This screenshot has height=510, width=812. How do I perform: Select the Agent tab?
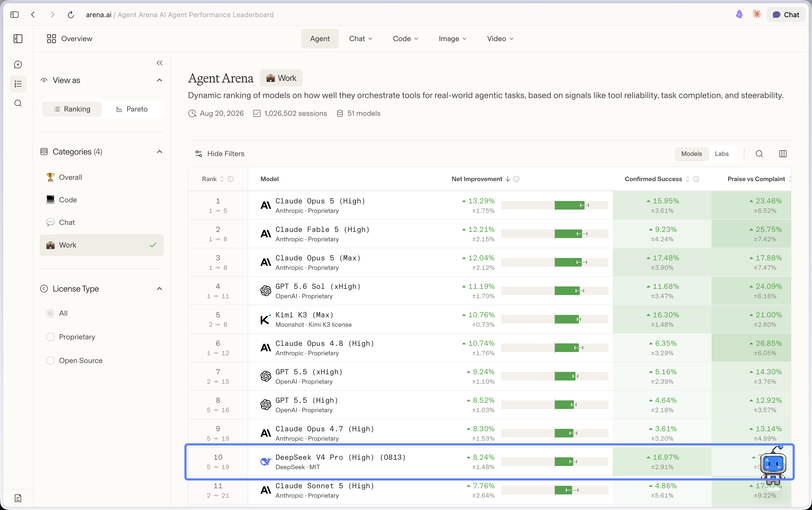click(x=320, y=39)
